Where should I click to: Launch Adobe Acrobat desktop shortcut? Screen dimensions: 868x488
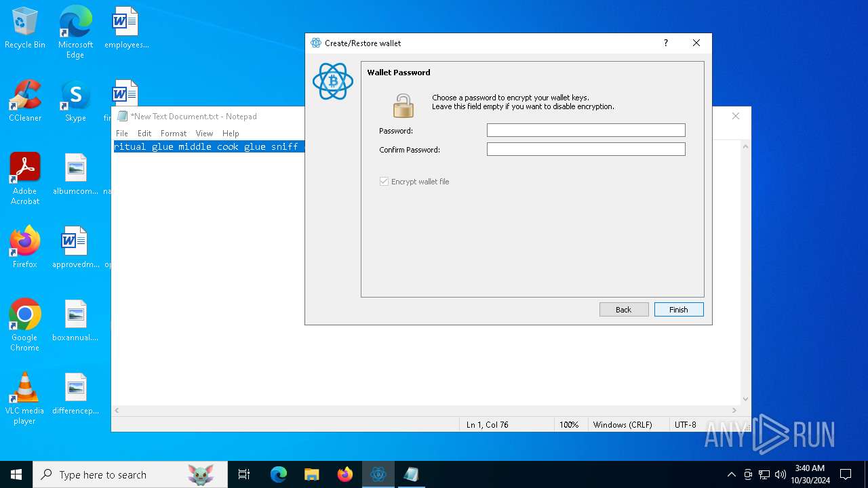click(x=25, y=179)
